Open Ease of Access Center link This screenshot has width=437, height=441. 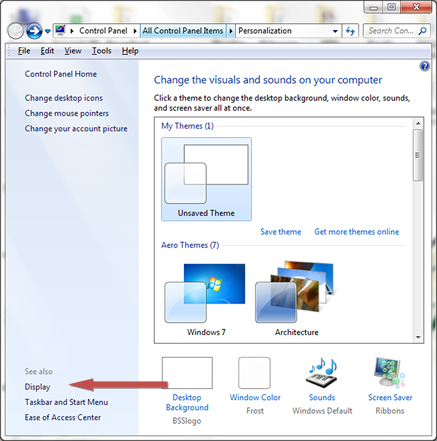pyautogui.click(x=63, y=418)
